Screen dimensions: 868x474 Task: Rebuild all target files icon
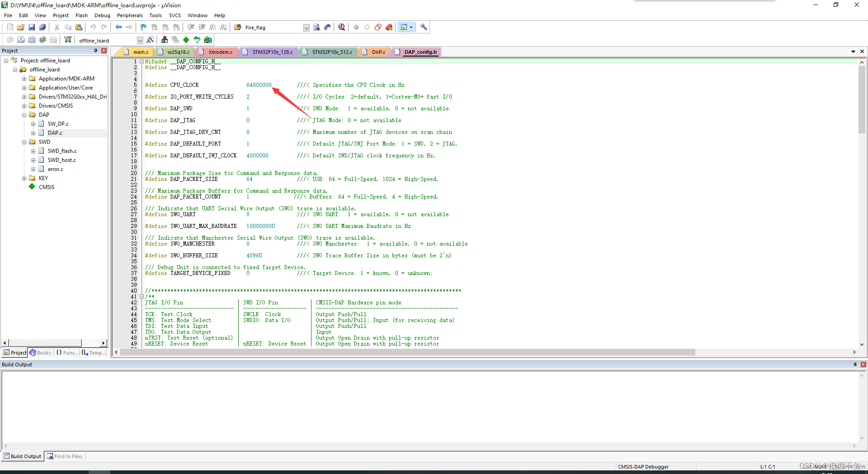(32, 40)
